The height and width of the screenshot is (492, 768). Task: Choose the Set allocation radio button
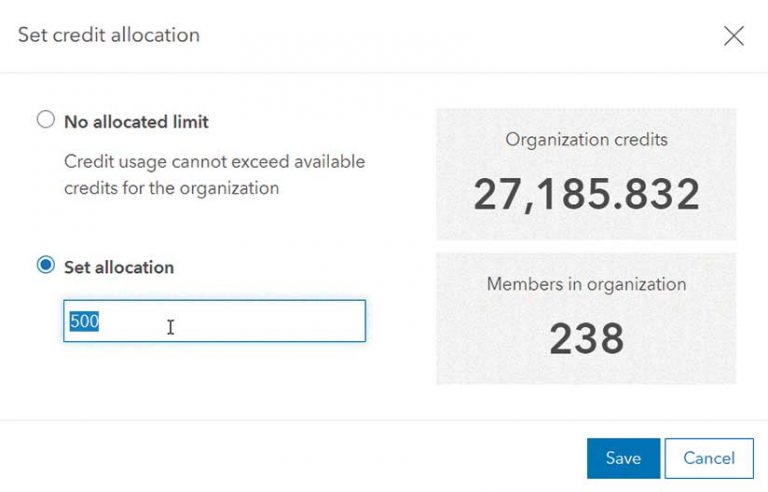[45, 266]
